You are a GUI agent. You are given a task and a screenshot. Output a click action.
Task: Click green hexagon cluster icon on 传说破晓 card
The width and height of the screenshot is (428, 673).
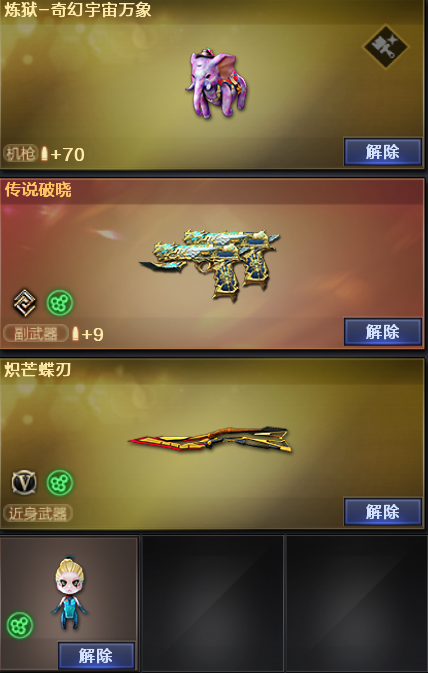click(x=60, y=303)
